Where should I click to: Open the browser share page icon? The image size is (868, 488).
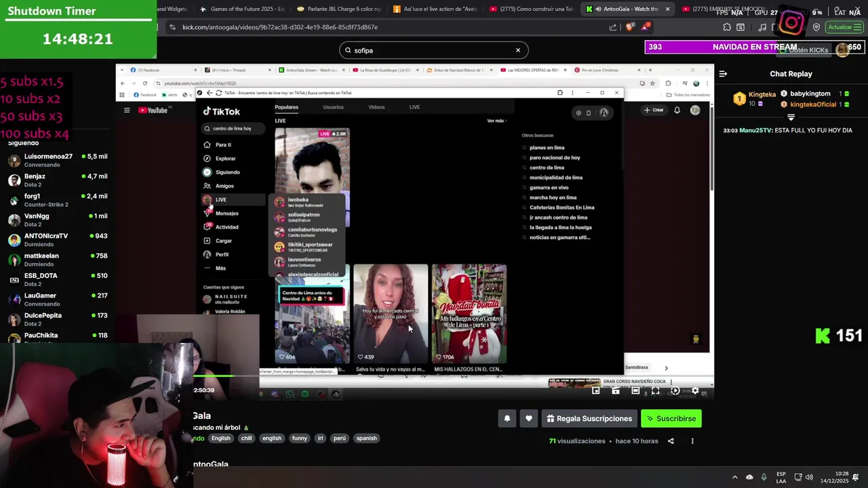tap(613, 27)
